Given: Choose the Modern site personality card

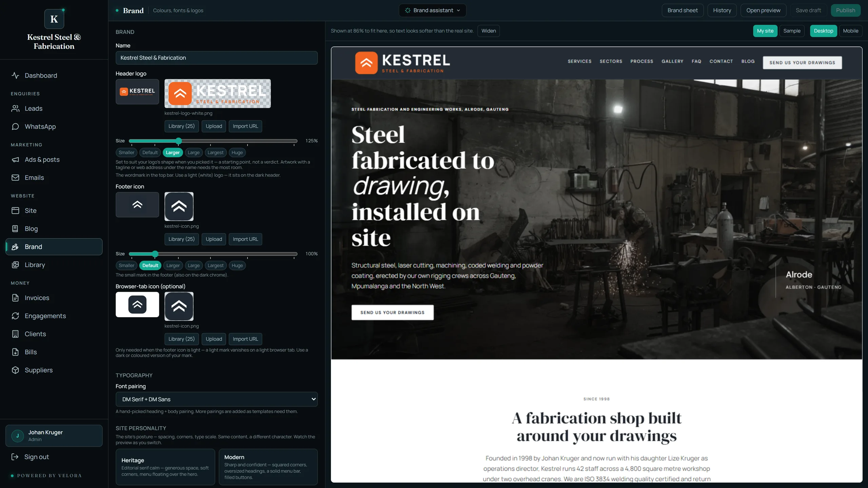Looking at the screenshot, I should [x=268, y=467].
